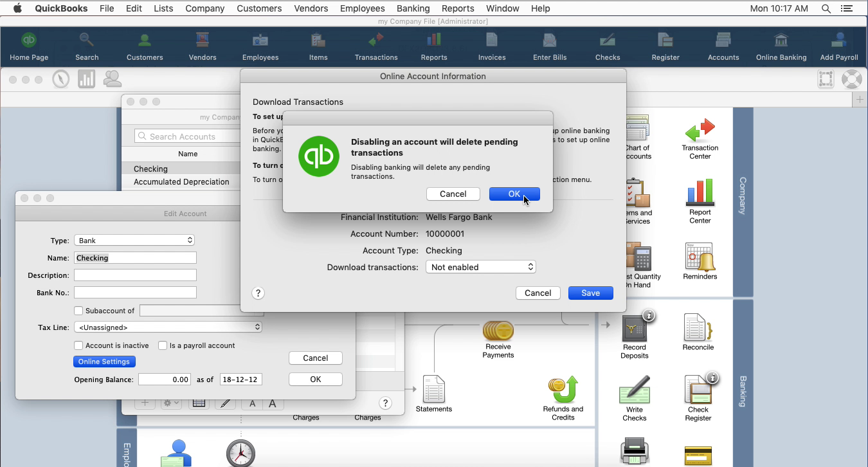Viewport: 868px width, 467px height.
Task: Open the File menu
Action: 107,8
